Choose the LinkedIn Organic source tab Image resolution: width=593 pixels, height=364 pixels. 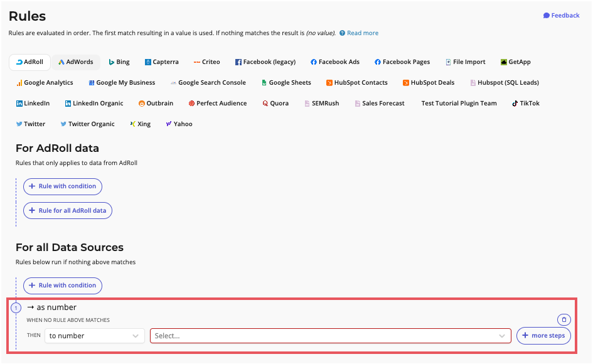point(93,104)
